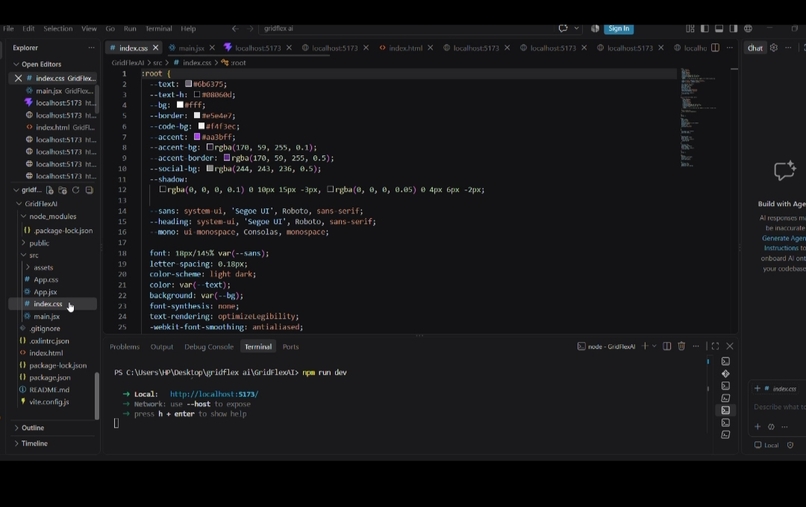Open the --accent #aa3bff color swatch
Image resolution: width=806 pixels, height=507 pixels.
197,137
